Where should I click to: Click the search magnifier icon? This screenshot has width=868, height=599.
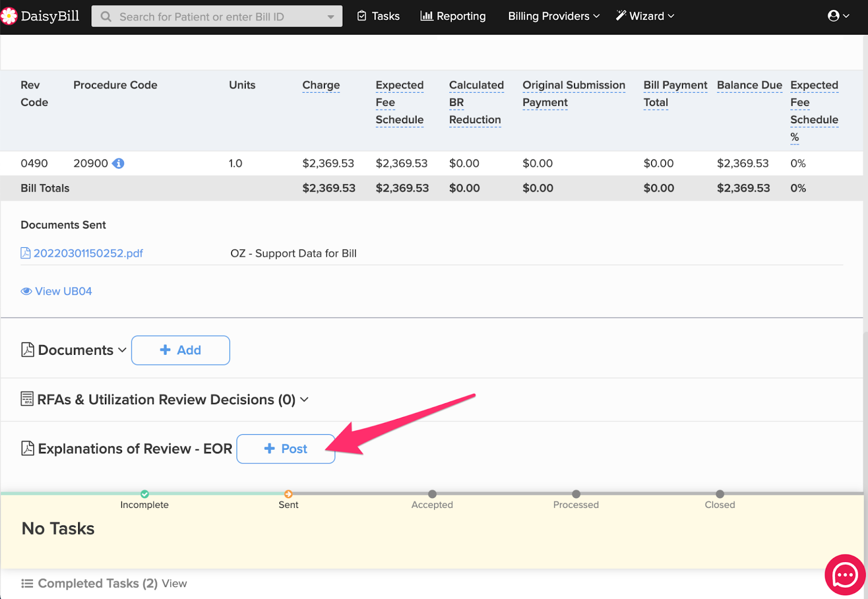coord(106,17)
